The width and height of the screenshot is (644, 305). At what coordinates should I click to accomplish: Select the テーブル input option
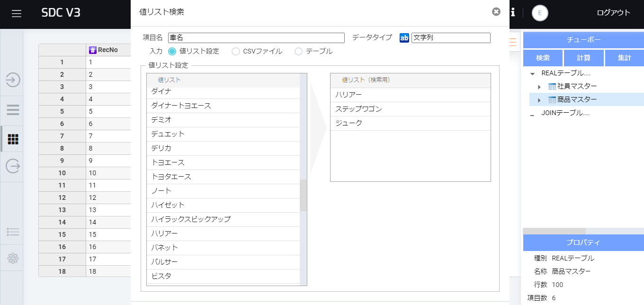(298, 51)
